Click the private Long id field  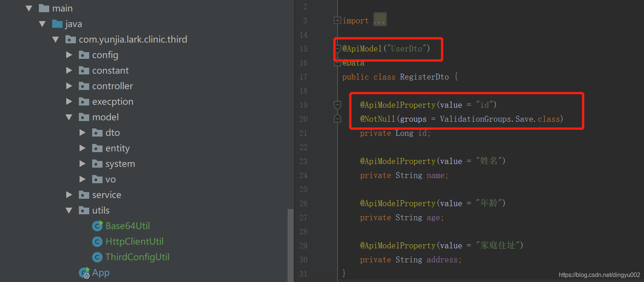click(x=395, y=133)
